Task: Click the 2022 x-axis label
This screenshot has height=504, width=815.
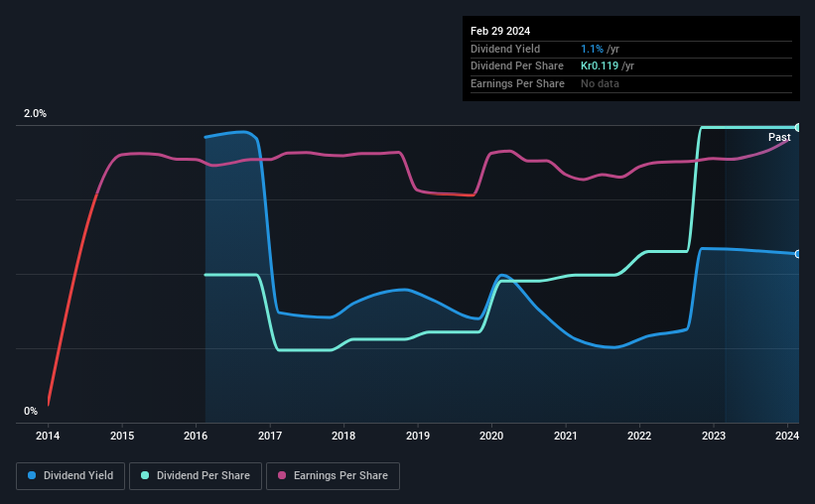Action: click(x=639, y=436)
